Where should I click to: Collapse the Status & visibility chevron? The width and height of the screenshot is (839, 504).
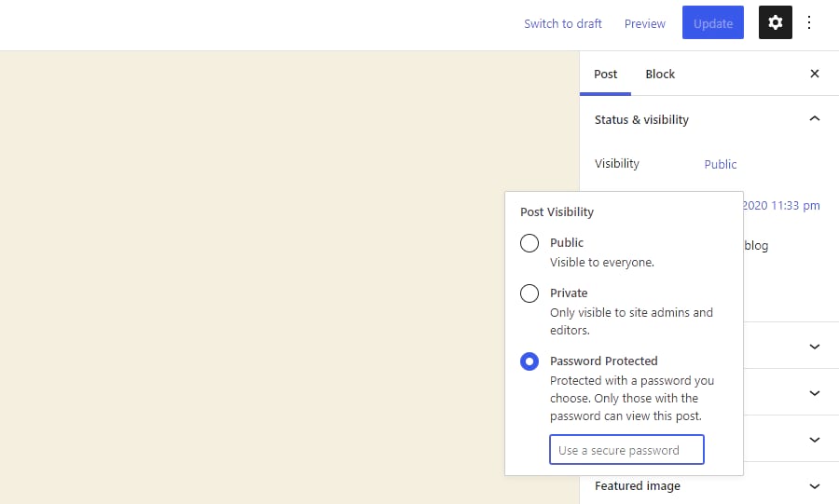click(x=814, y=119)
